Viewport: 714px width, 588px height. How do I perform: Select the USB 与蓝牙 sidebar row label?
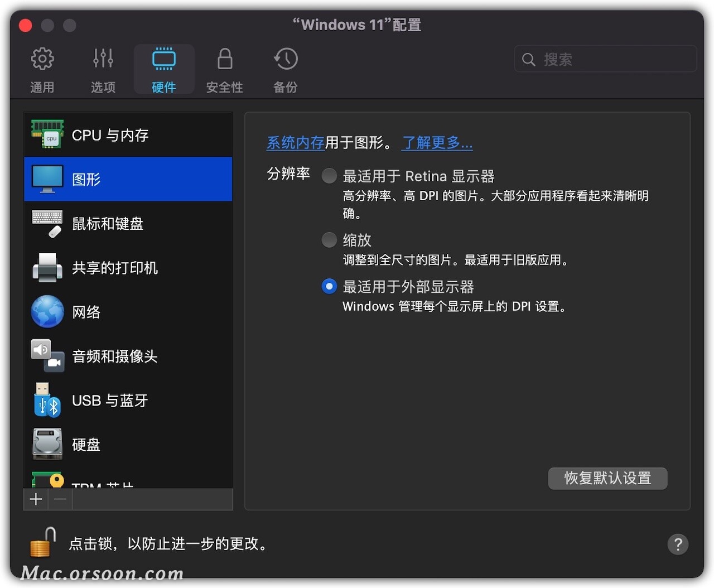110,401
